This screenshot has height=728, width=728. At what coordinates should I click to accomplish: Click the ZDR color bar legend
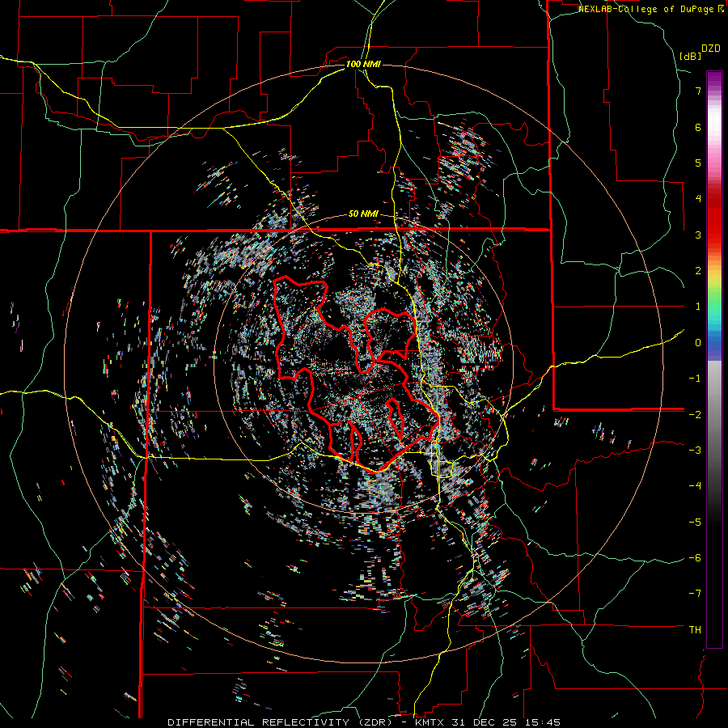pyautogui.click(x=714, y=359)
